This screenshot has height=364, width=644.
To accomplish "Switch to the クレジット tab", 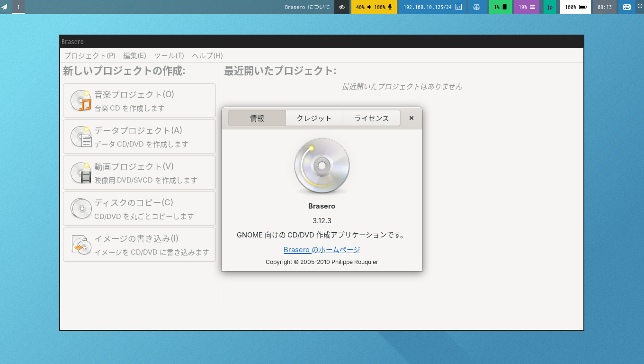I will 314,118.
